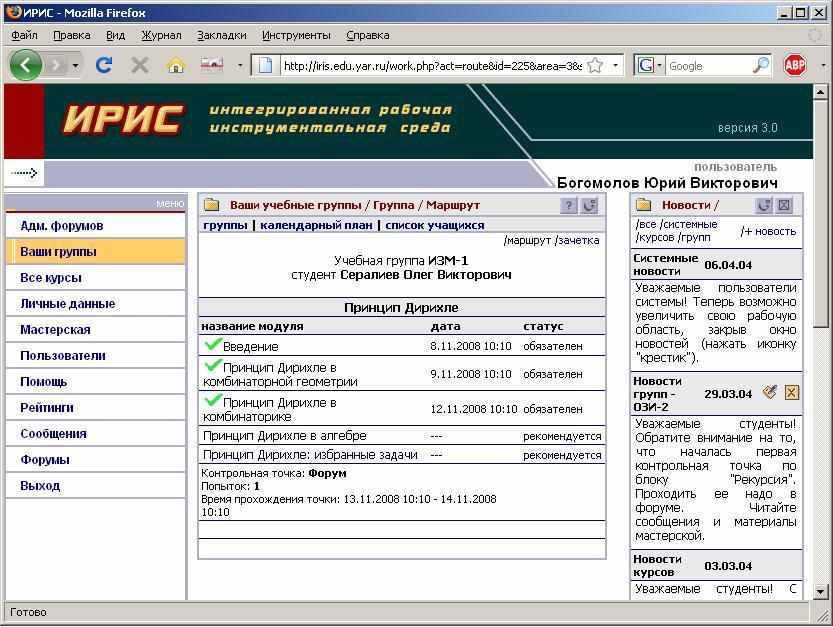Open the Инструменты menu
This screenshot has width=833, height=627.
pyautogui.click(x=296, y=35)
